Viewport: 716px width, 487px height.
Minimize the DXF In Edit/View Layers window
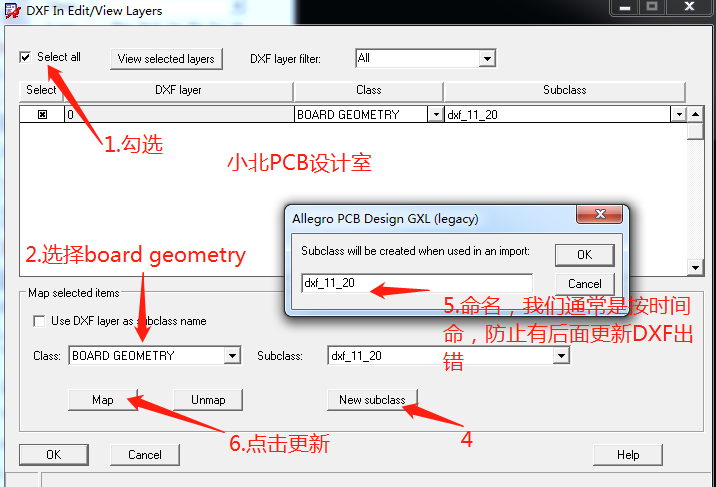[x=625, y=7]
